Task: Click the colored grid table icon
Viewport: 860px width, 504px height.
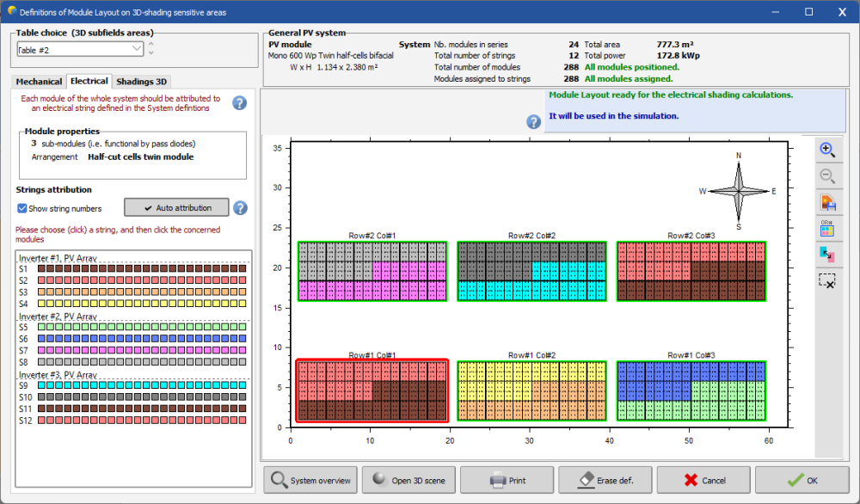Action: pyautogui.click(x=827, y=228)
